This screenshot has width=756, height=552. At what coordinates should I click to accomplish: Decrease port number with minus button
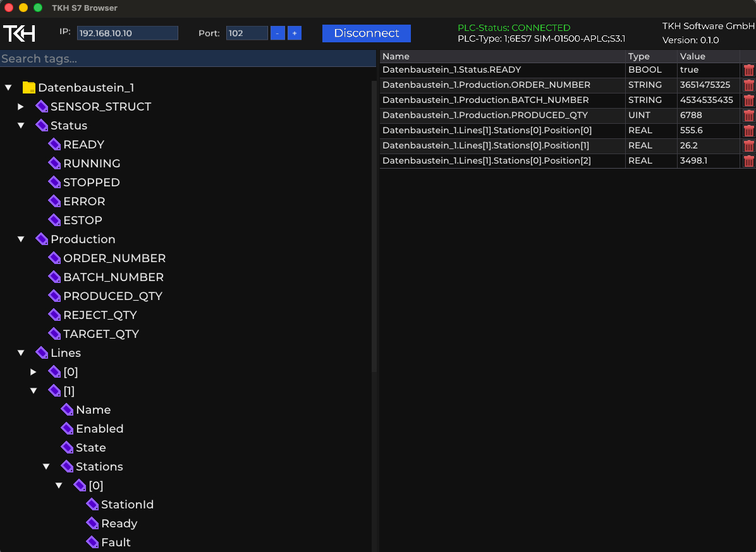(x=277, y=33)
